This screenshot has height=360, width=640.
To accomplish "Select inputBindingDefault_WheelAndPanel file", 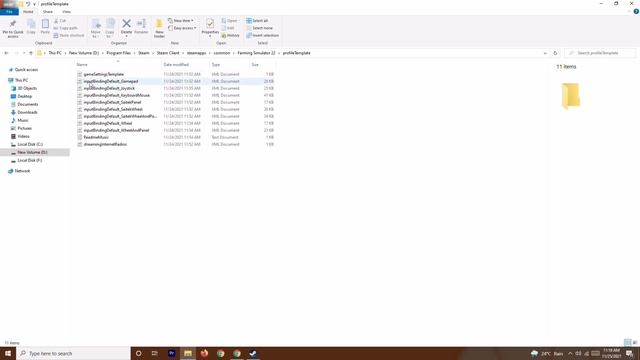I will (116, 130).
